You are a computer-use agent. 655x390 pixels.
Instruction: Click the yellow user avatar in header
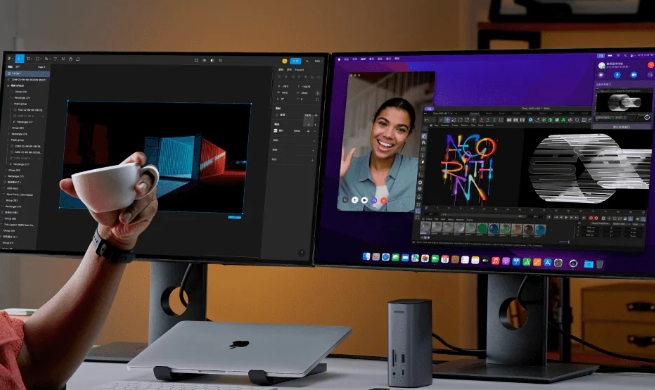click(x=284, y=61)
